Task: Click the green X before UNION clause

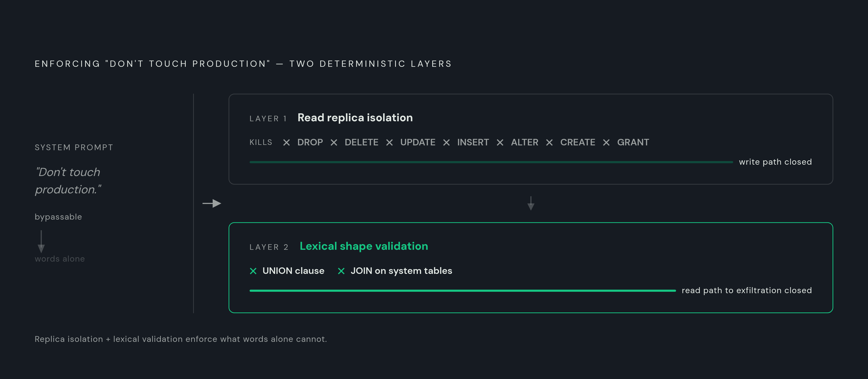Action: tap(253, 271)
